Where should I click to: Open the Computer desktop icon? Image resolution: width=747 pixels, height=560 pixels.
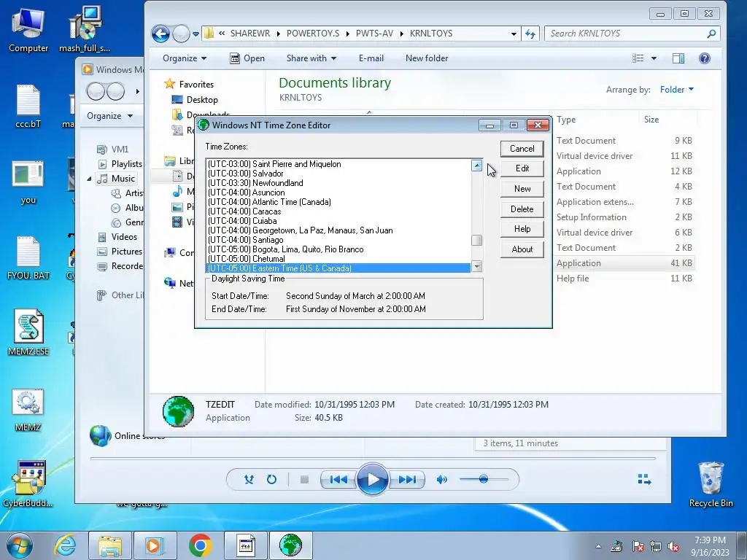(x=28, y=29)
